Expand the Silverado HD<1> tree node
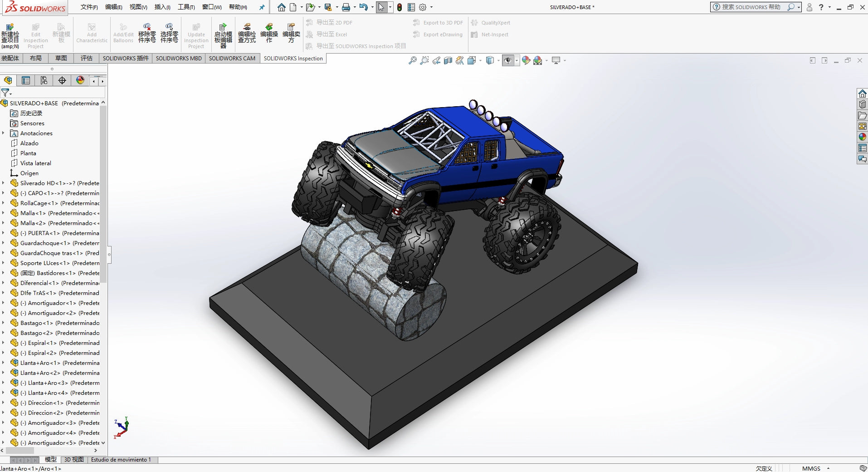Viewport: 868px width, 472px height. 4,183
